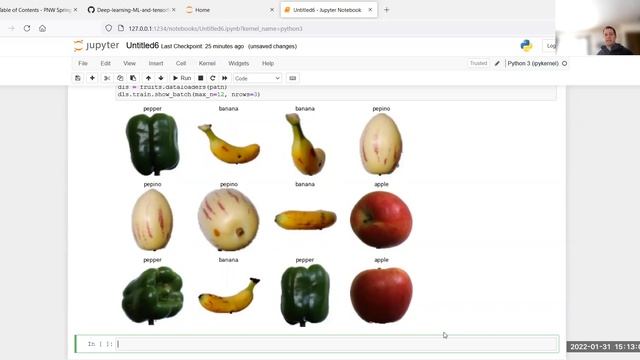Go forward in browser history

tap(11, 28)
